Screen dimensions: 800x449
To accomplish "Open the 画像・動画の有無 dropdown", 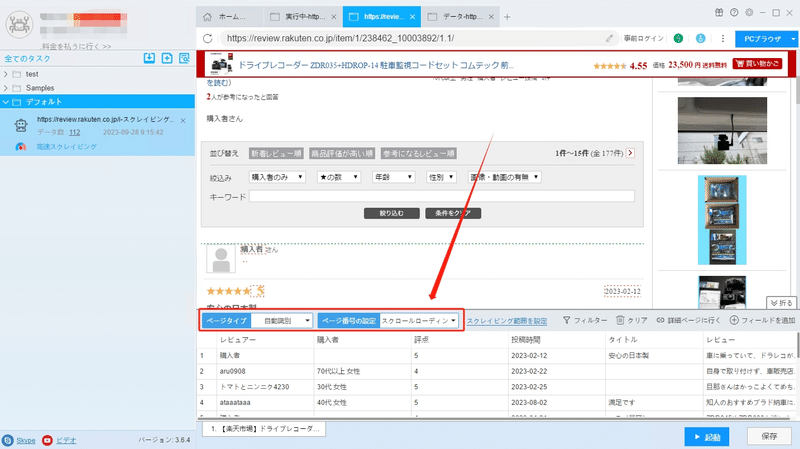I will pos(504,177).
